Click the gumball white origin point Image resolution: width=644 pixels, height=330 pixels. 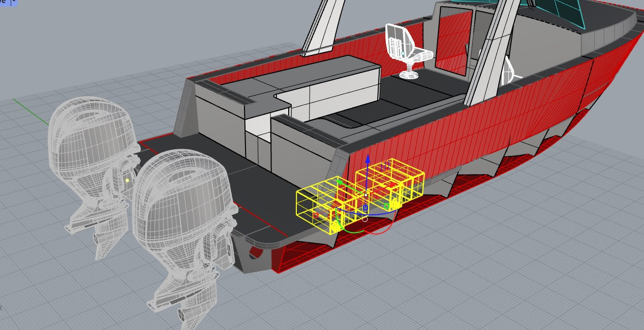365,195
